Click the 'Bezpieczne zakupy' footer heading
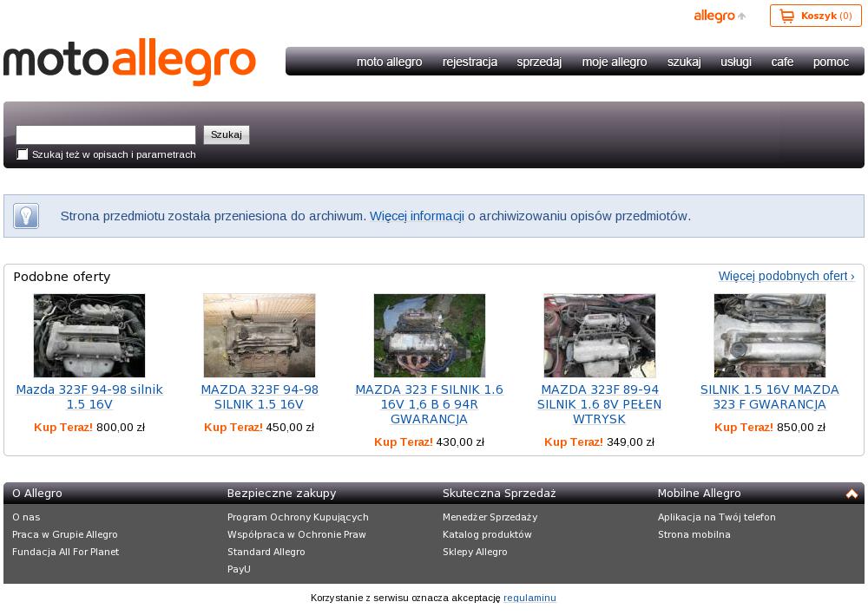This screenshot has height=615, width=868. pos(282,494)
